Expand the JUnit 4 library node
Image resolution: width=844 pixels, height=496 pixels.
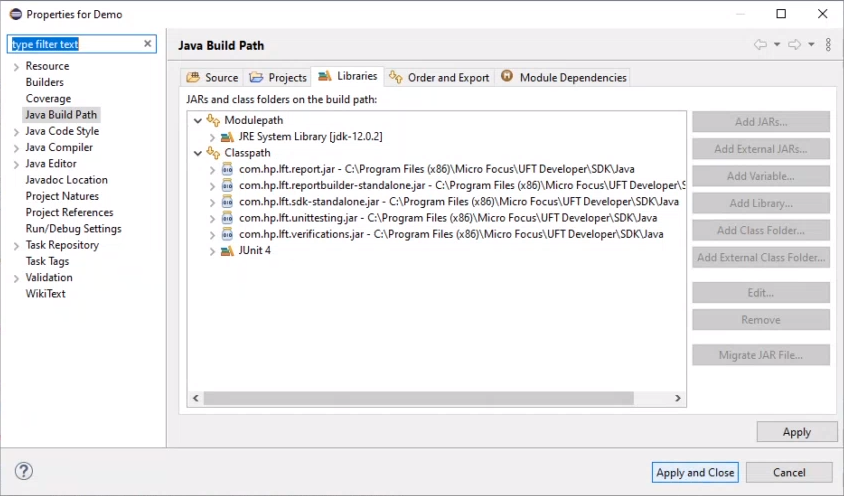[x=212, y=250]
